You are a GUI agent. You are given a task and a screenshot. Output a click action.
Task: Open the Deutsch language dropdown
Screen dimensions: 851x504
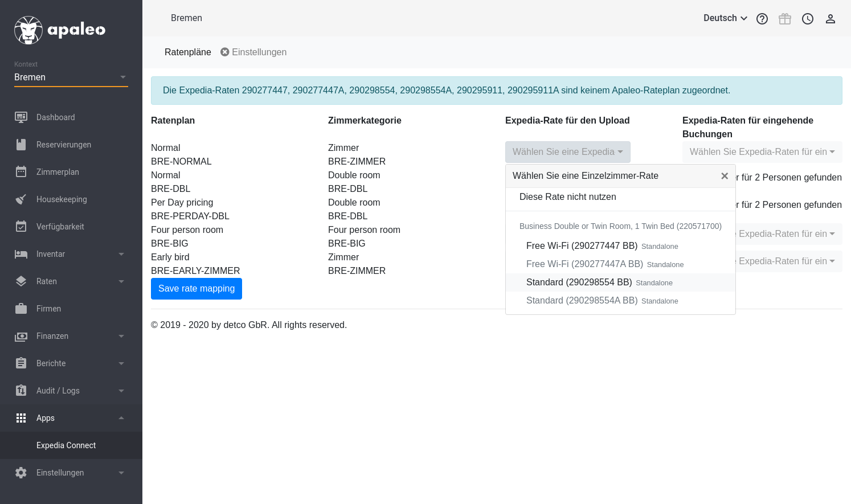click(x=725, y=18)
